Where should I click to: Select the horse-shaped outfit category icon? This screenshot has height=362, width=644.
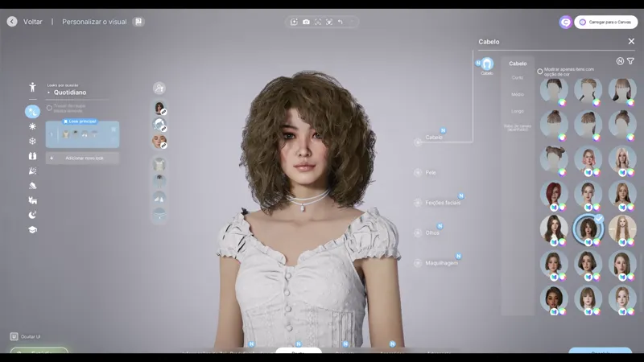[32, 200]
